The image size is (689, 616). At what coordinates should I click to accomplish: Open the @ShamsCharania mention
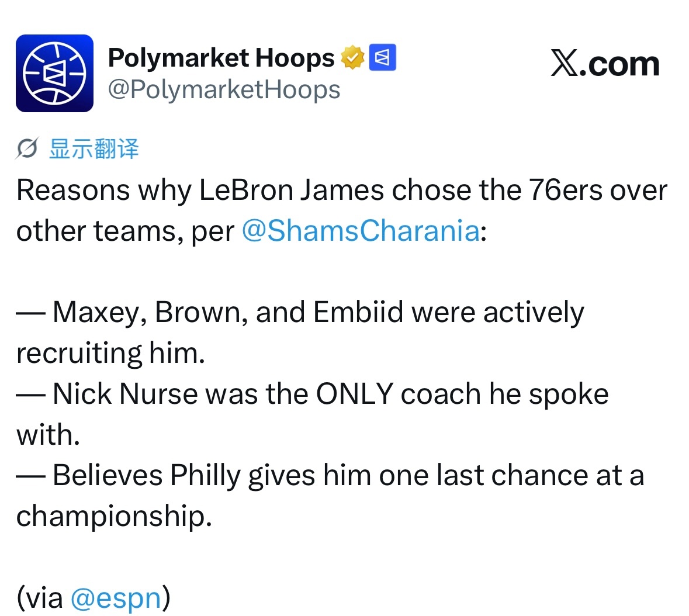[x=361, y=231]
